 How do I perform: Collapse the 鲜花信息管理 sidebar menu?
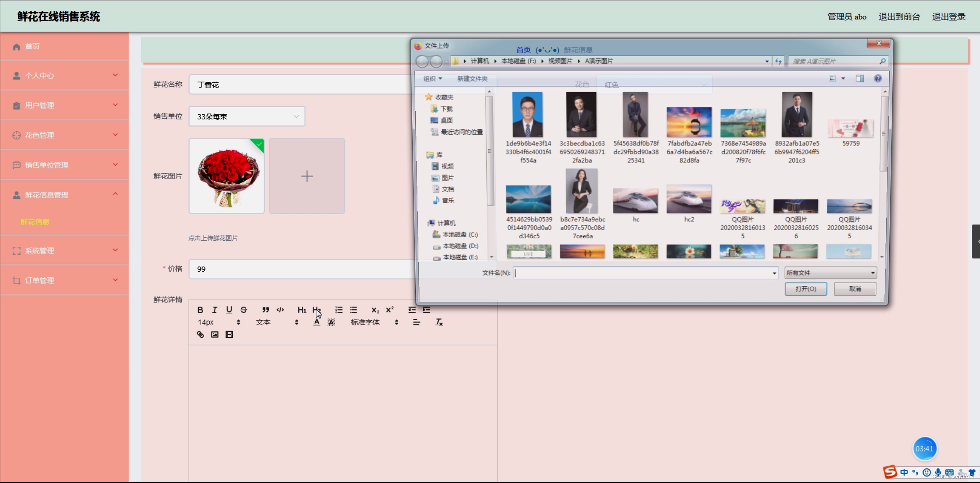(x=64, y=195)
